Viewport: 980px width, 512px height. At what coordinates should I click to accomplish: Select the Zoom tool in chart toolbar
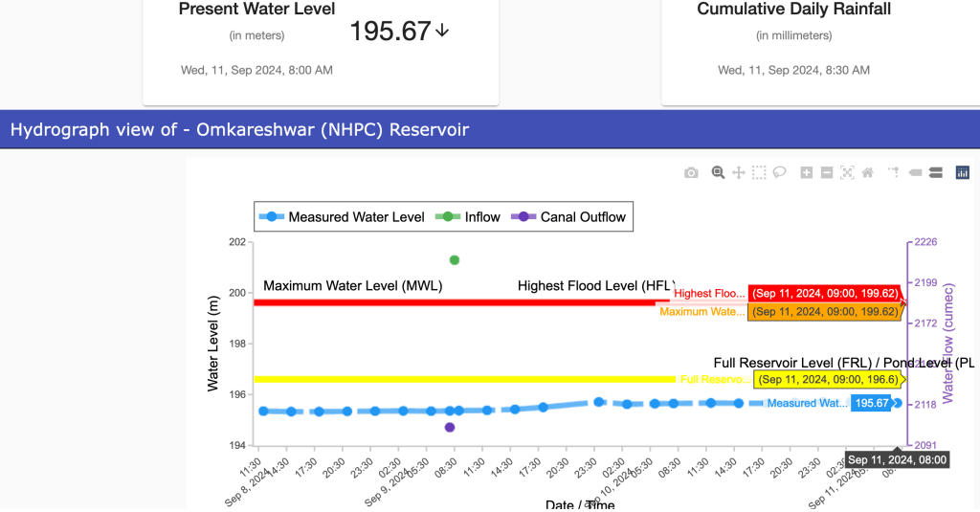pyautogui.click(x=718, y=173)
